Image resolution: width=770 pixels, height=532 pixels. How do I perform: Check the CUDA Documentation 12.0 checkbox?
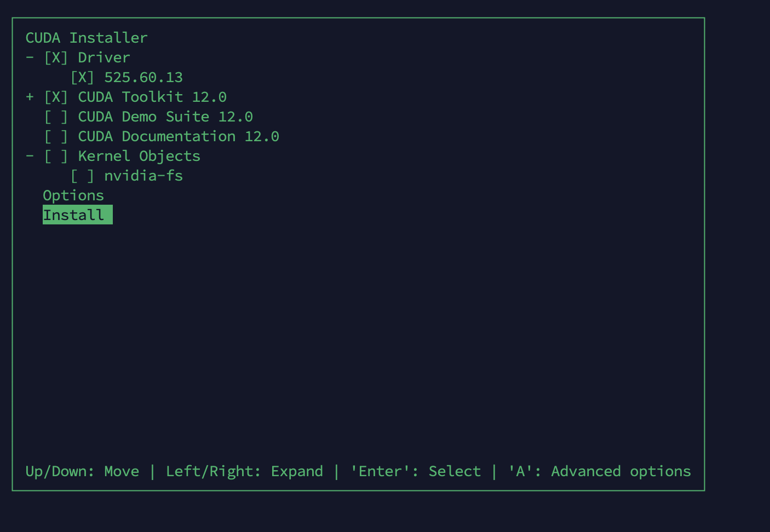[56, 136]
